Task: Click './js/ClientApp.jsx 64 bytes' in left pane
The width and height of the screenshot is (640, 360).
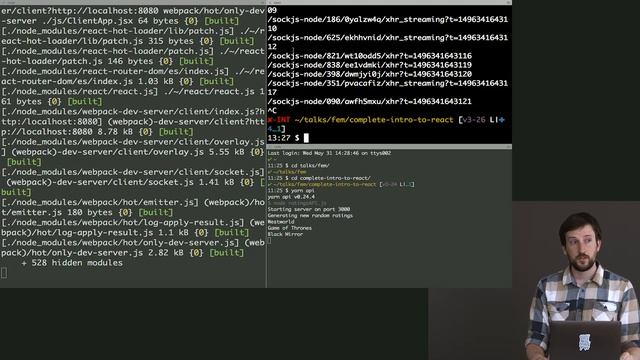Action: pos(120,21)
